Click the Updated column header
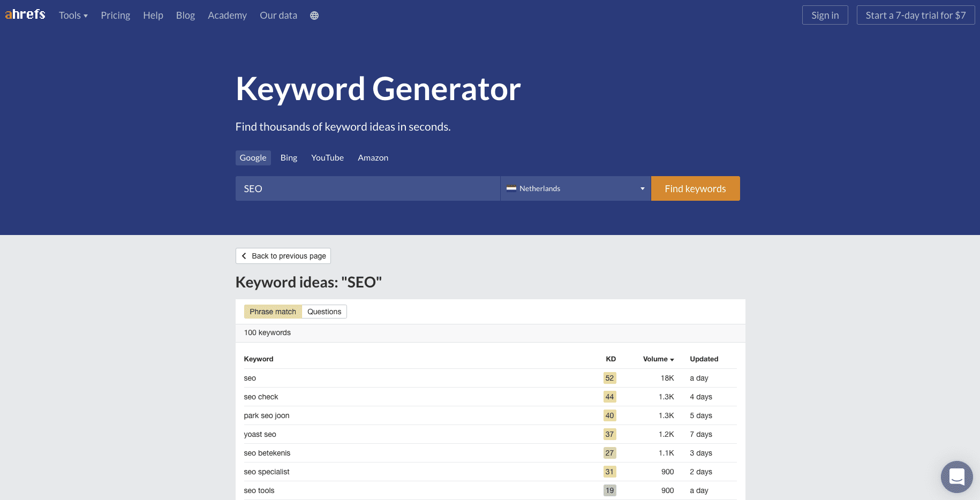 pos(704,359)
